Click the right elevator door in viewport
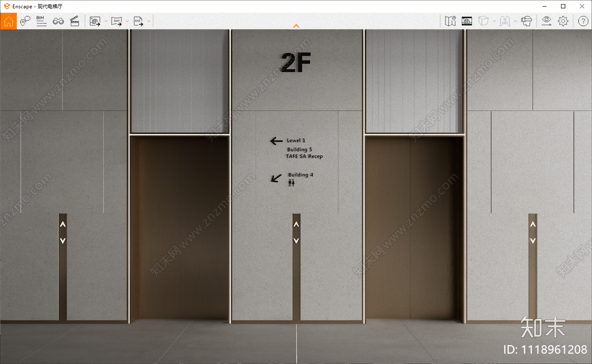Viewport: 592px width, 364px height. pyautogui.click(x=414, y=228)
